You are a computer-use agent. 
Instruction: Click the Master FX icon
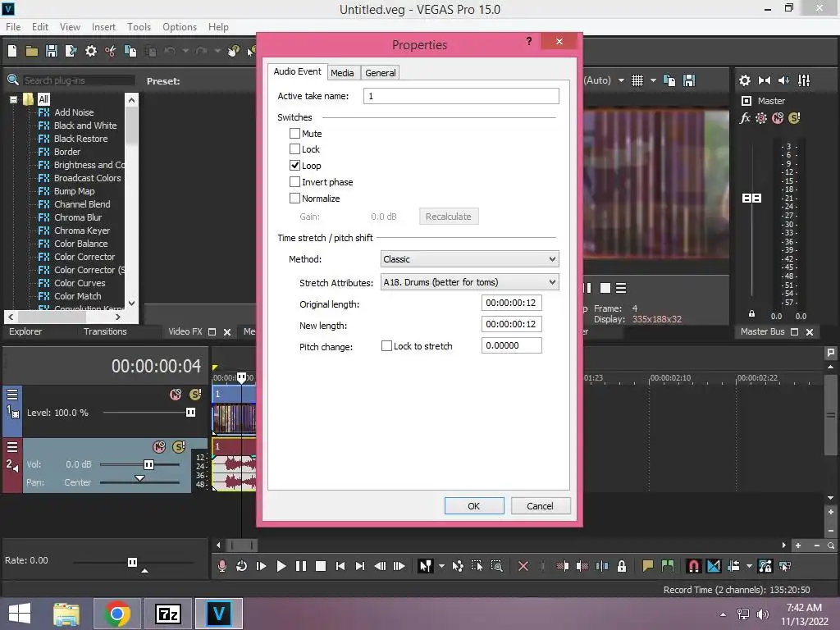(x=745, y=118)
